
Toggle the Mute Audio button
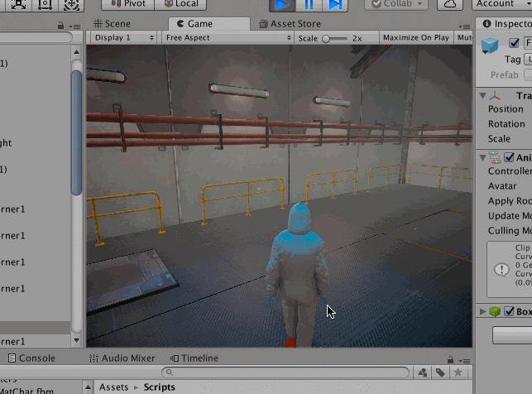(x=464, y=38)
